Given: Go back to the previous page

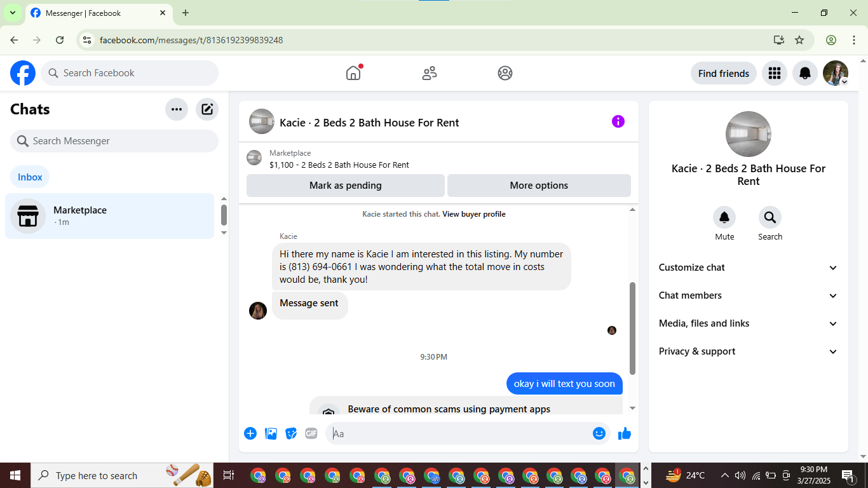Looking at the screenshot, I should pos(14,40).
